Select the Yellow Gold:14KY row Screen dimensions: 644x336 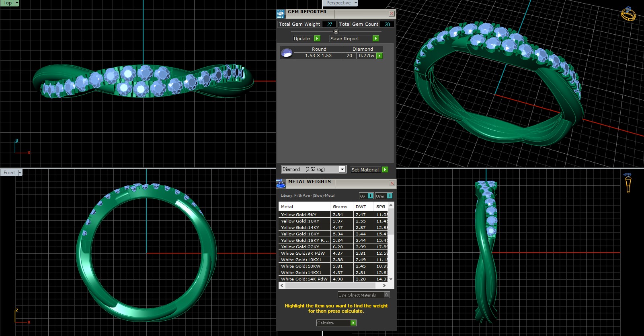click(x=333, y=228)
